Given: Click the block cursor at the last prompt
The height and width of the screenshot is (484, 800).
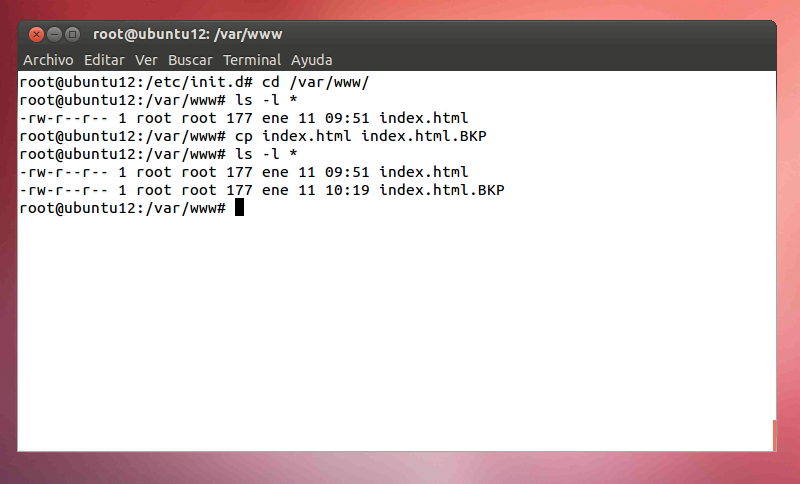Looking at the screenshot, I should (239, 208).
